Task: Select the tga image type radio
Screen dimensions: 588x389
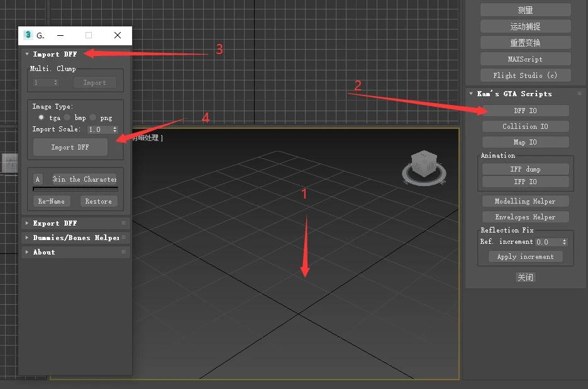Action: tap(41, 118)
